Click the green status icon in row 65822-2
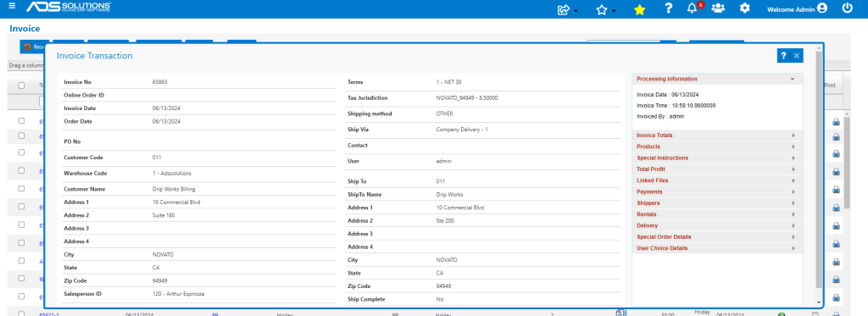This screenshot has width=868, height=316. coord(781,313)
